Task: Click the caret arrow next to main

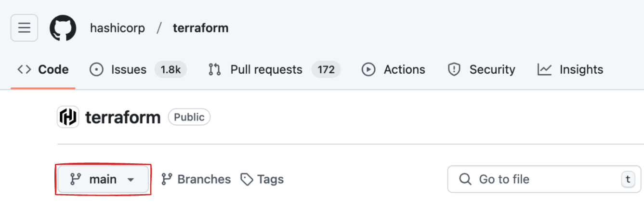Action: (x=130, y=180)
